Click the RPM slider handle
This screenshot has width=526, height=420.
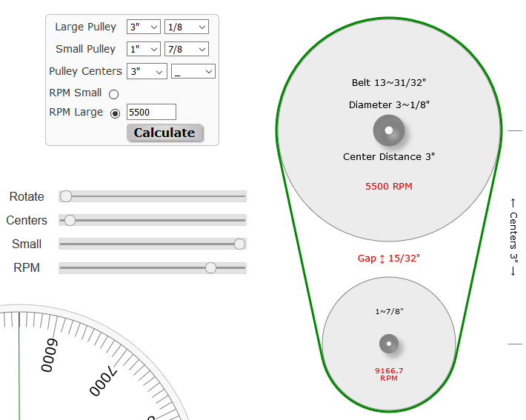coord(210,267)
